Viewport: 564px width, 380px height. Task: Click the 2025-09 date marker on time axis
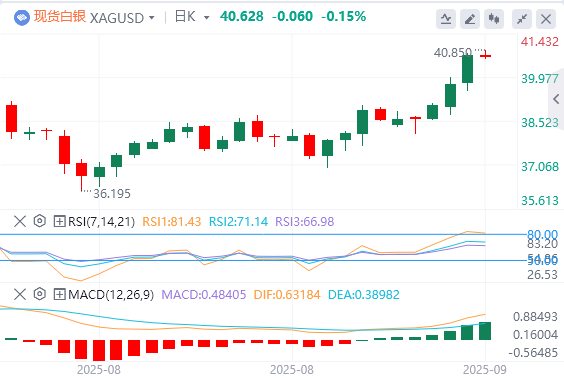click(x=485, y=370)
